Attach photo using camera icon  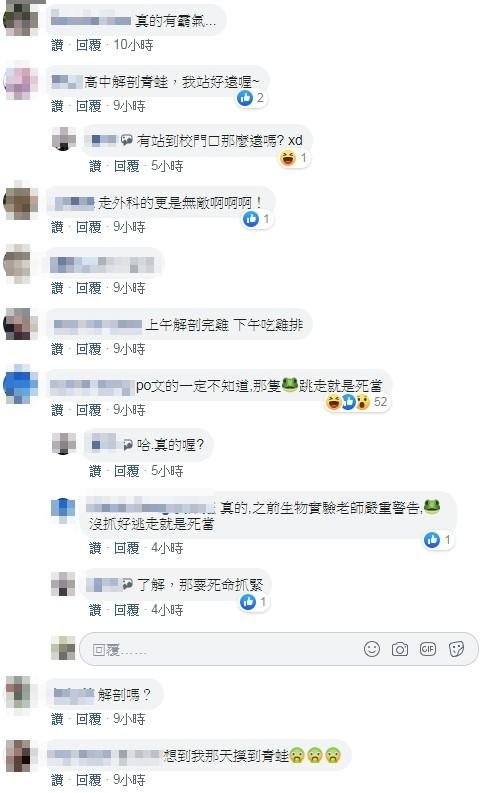(400, 649)
